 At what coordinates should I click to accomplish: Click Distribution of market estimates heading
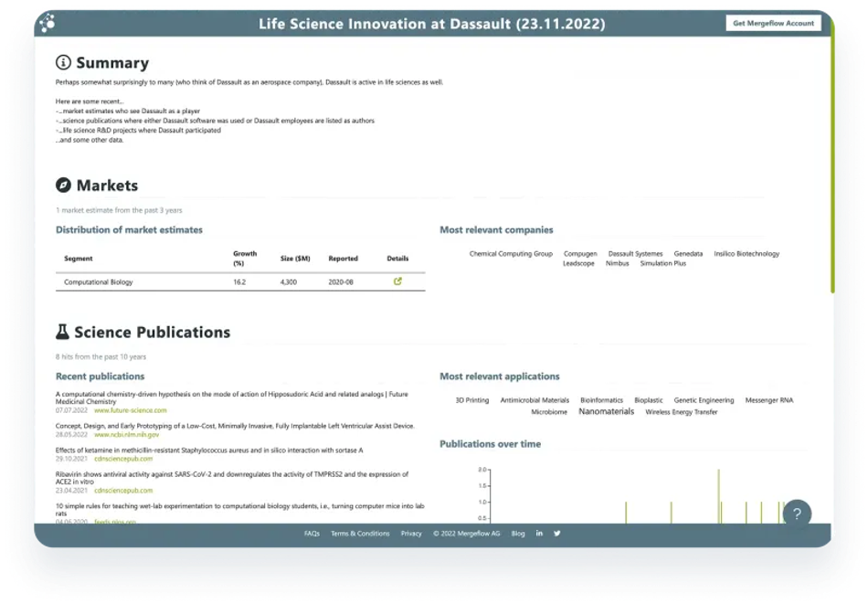129,229
